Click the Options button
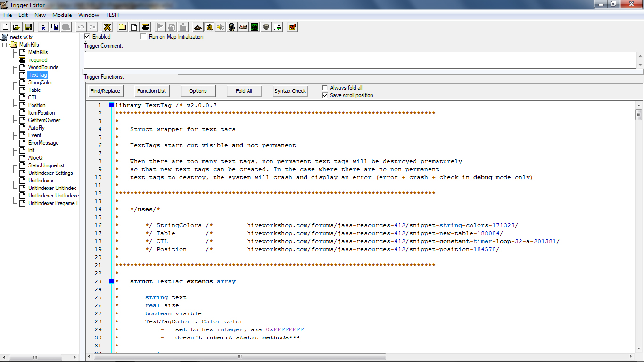644x362 pixels. 198,91
